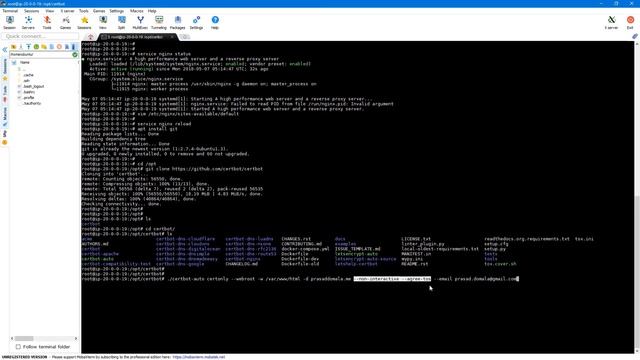Click the MultiExec toolbar icon

pyautogui.click(x=140, y=22)
